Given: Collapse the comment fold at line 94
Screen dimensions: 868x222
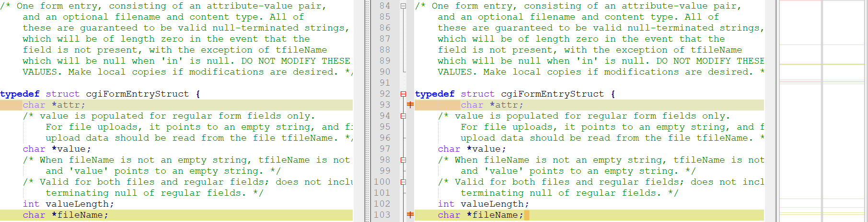Looking at the screenshot, I should (x=403, y=116).
